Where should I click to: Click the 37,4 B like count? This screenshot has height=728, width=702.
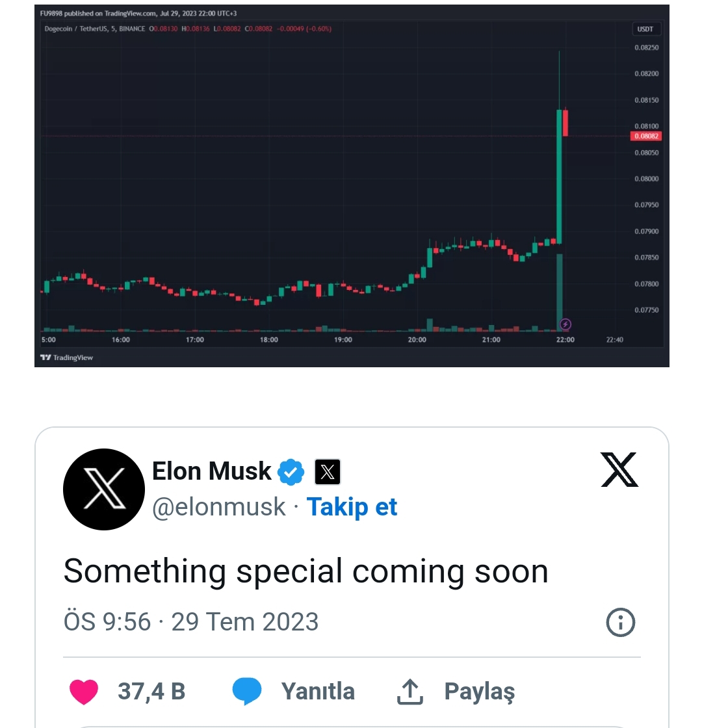[151, 692]
